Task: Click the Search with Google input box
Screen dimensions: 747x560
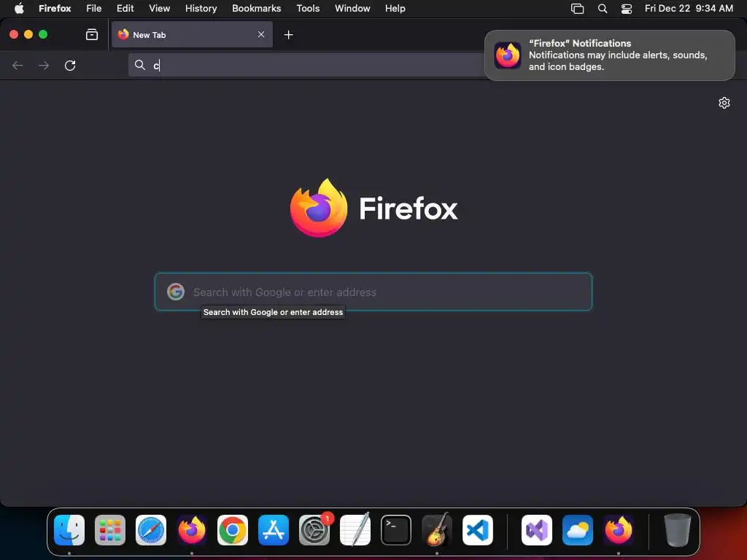Action: point(373,292)
